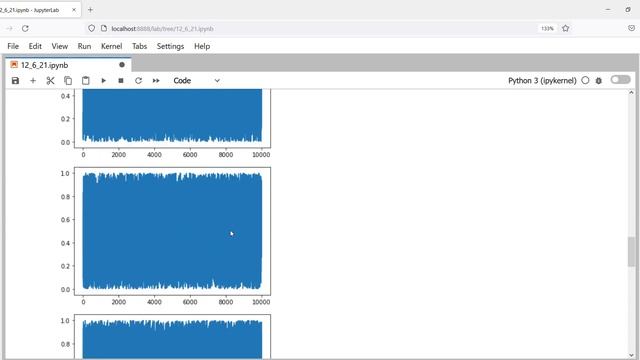Go forward in browser history
This screenshot has height=360, width=640.
coord(9,29)
